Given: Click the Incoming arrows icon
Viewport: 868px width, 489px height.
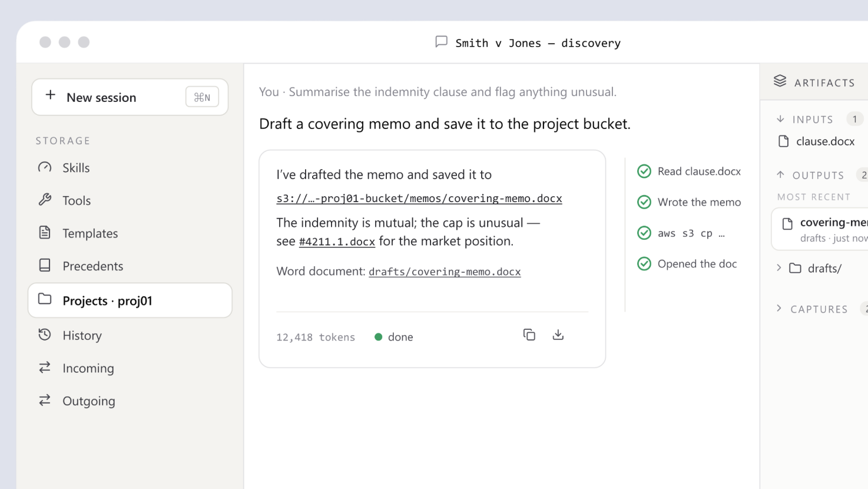Looking at the screenshot, I should click(x=45, y=368).
